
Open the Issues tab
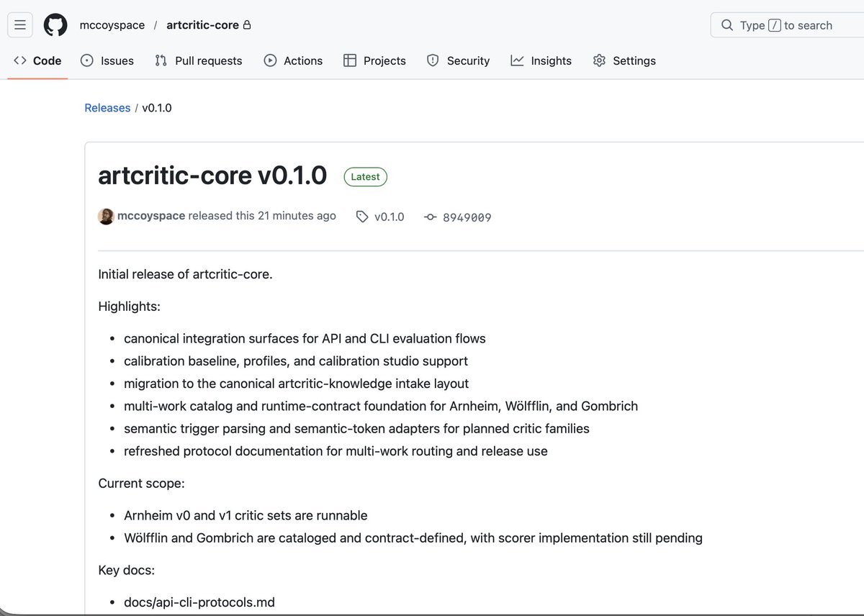(107, 60)
